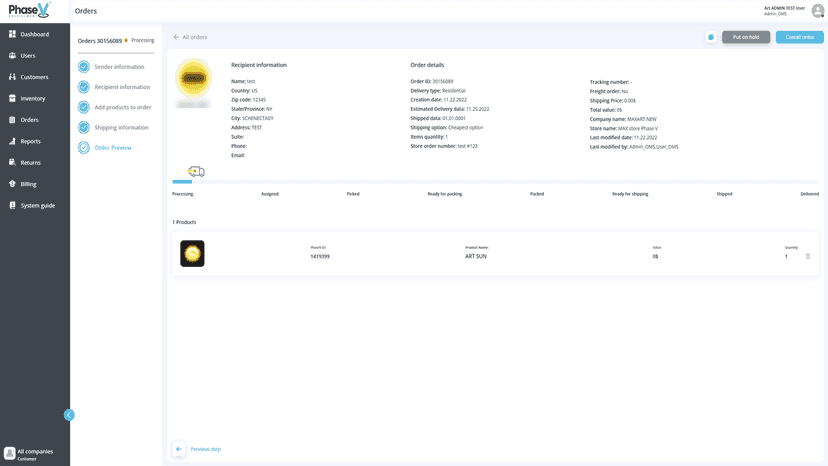Go to the Recipient information step
The height and width of the screenshot is (466, 828).
click(122, 87)
